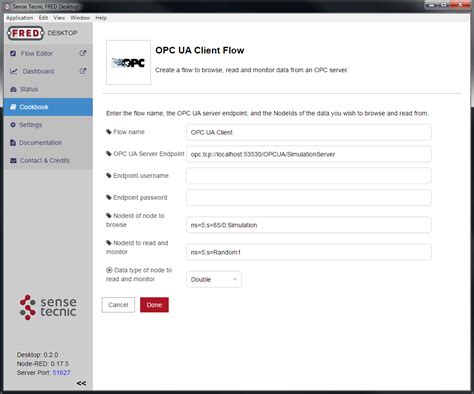Click the OPC logo thumbnail
This screenshot has height=394, width=474.
pyautogui.click(x=128, y=62)
